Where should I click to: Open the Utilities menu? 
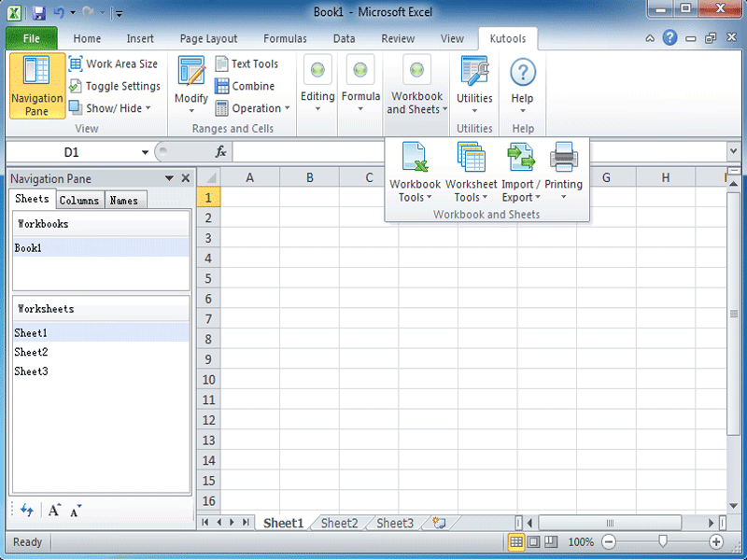tap(474, 85)
